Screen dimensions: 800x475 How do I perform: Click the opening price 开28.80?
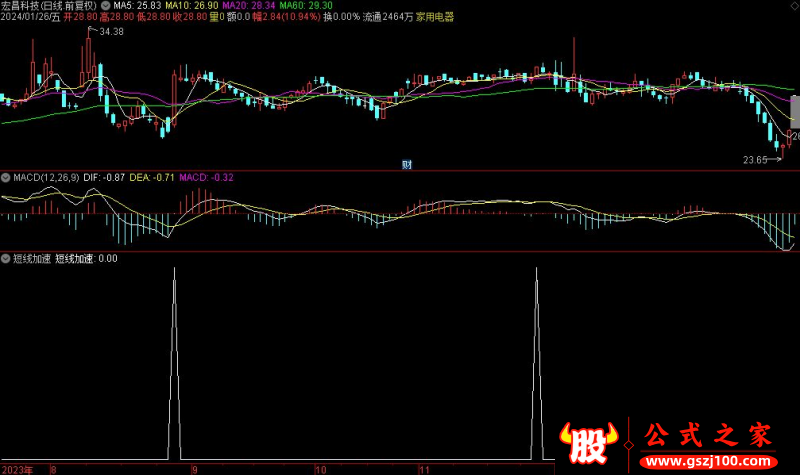[x=80, y=17]
